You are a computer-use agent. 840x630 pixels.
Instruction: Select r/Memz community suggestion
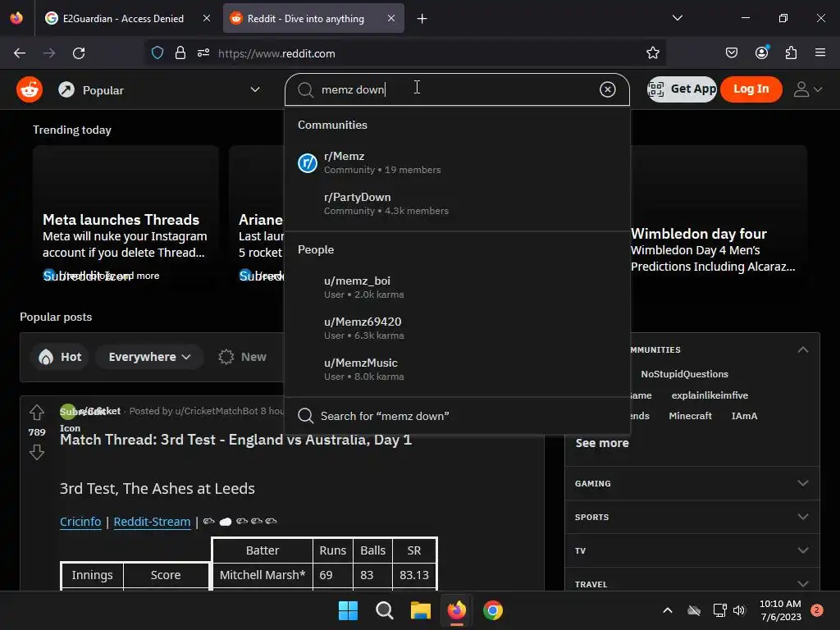click(x=457, y=162)
